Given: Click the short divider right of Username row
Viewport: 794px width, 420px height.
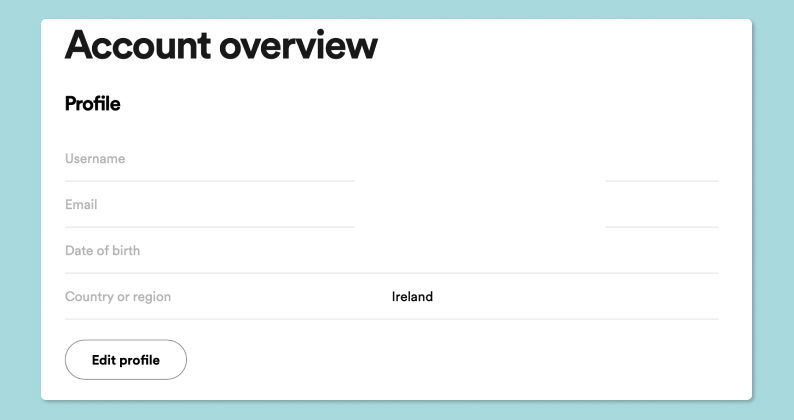Looking at the screenshot, I should point(661,181).
